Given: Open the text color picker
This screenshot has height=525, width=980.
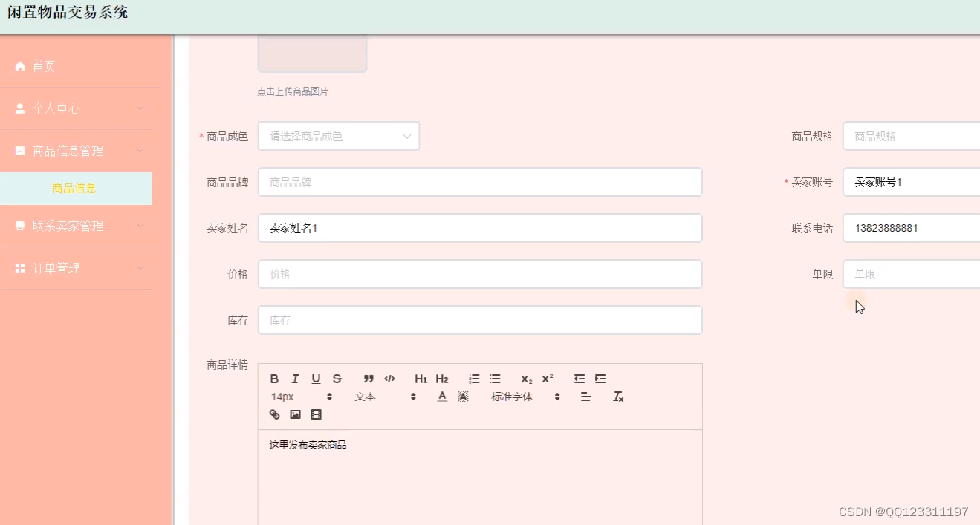Looking at the screenshot, I should click(x=442, y=397).
